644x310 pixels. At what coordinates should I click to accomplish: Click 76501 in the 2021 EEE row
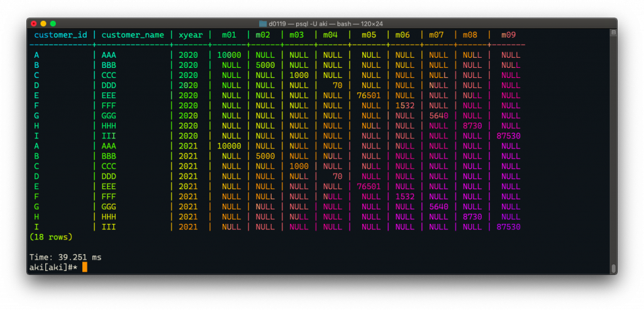(369, 186)
